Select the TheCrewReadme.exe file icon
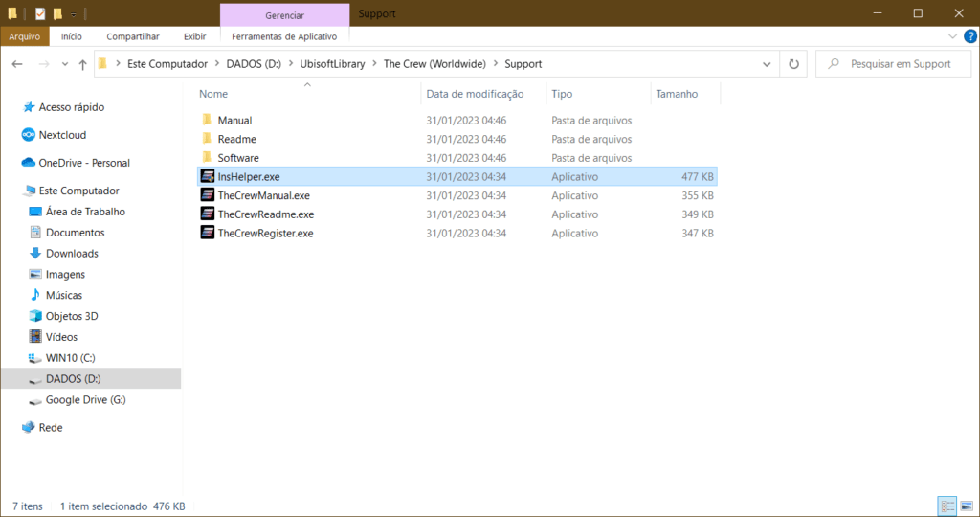Viewport: 980px width, 517px height. click(207, 214)
